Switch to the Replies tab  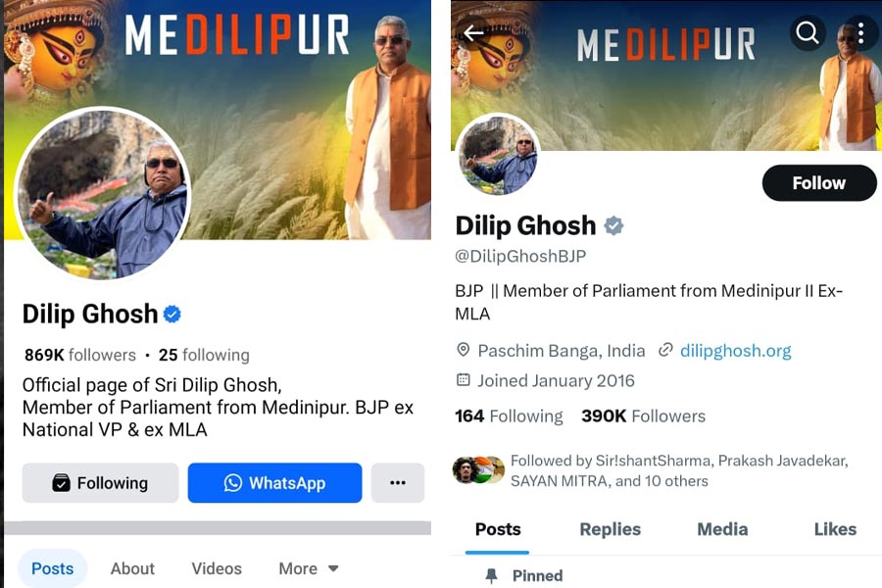[611, 529]
